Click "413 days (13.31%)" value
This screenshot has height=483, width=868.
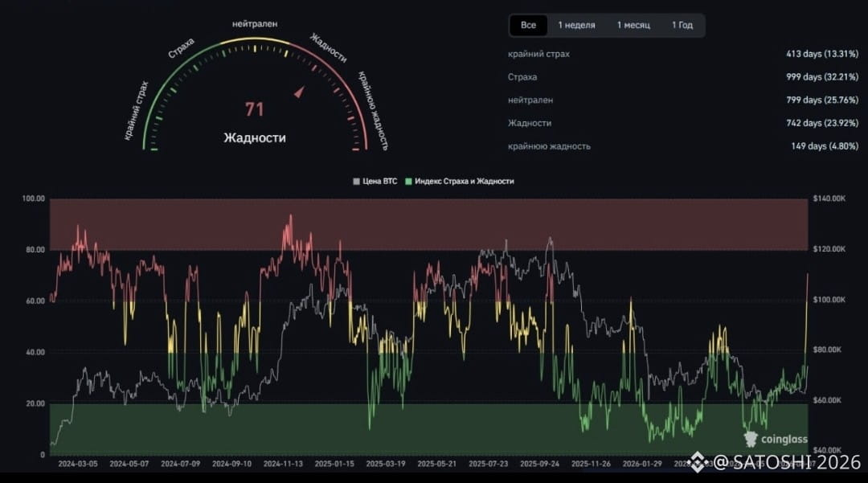(x=822, y=54)
